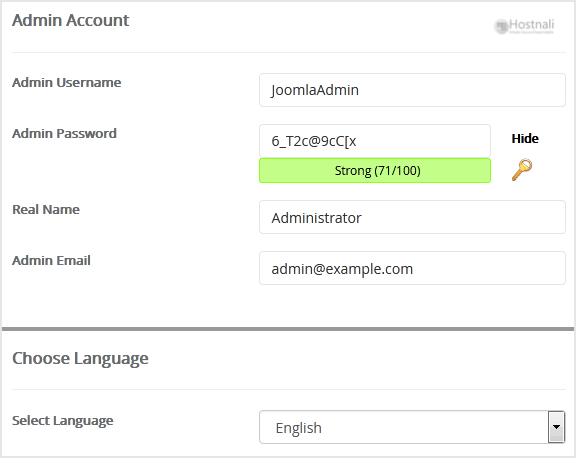The width and height of the screenshot is (576, 458).
Task: Click the Strong (71/100) strength bar
Action: (375, 170)
